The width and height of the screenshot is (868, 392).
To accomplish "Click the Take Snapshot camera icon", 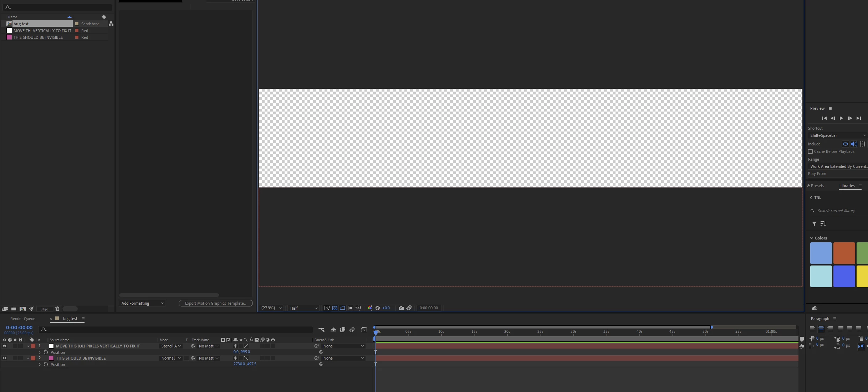I will click(401, 308).
